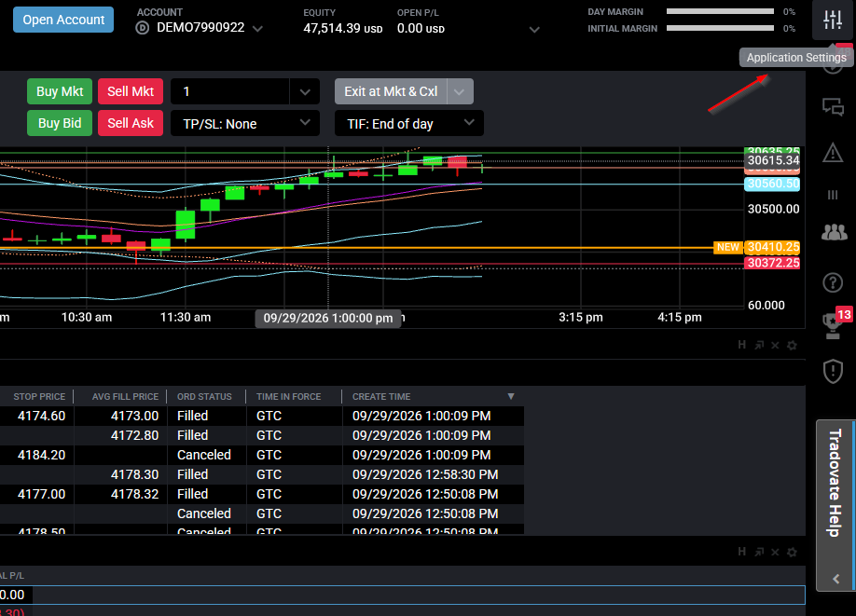Open the P/L panel gear settings
Image resolution: width=856 pixels, height=616 pixels.
[x=792, y=552]
